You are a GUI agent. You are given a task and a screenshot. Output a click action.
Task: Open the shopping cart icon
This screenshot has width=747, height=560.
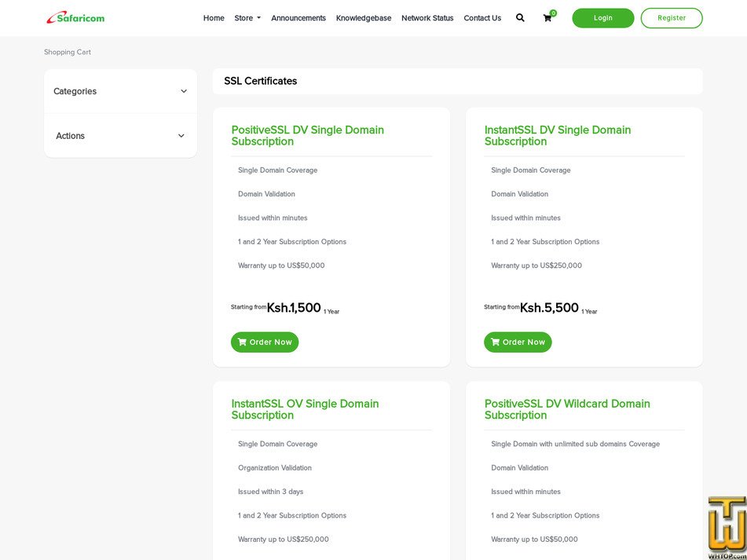(547, 18)
